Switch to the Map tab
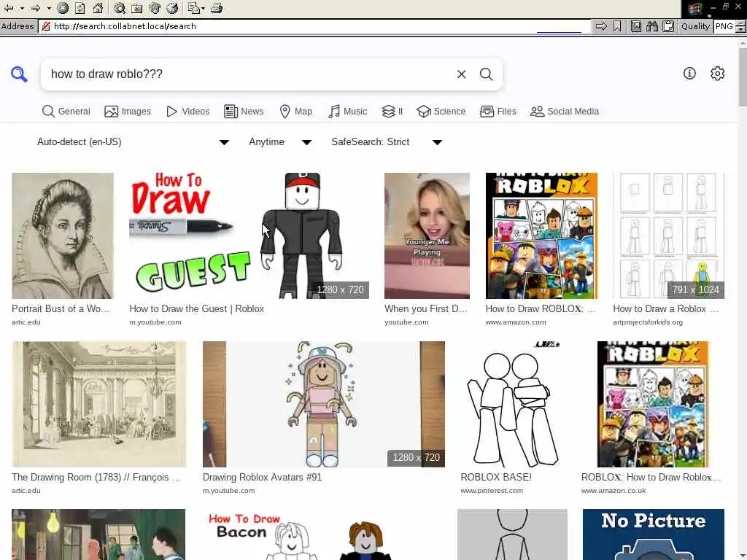This screenshot has width=747, height=560. (x=296, y=112)
